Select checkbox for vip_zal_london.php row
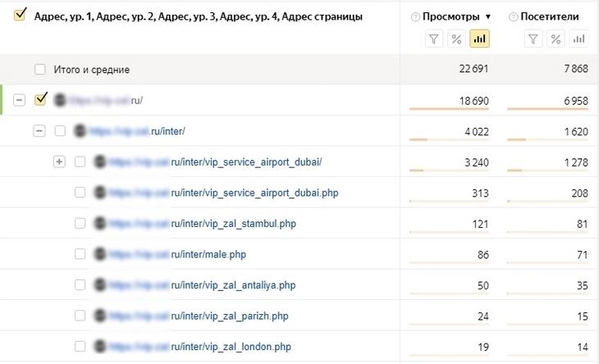This screenshot has height=364, width=599. click(x=80, y=347)
